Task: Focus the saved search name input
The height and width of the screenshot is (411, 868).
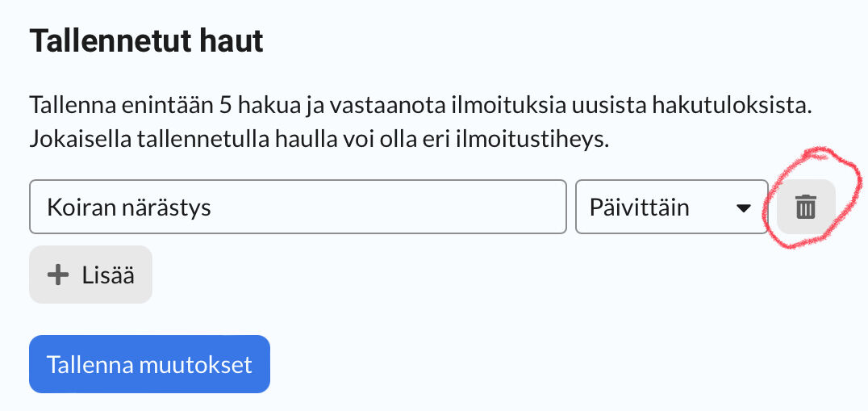Action: 297,208
